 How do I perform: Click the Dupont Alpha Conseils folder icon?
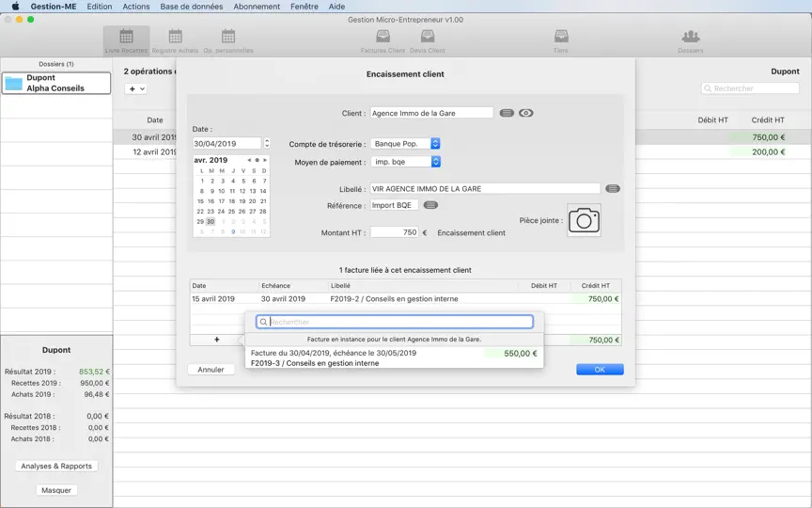click(x=13, y=84)
